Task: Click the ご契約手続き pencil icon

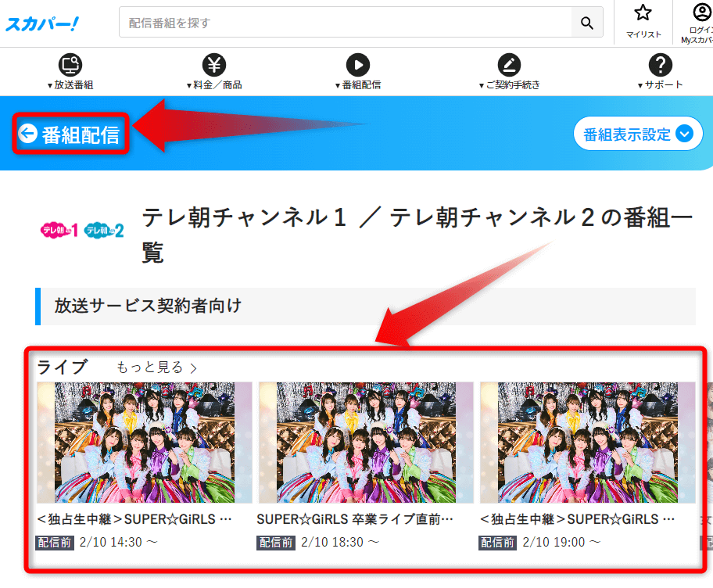Action: [509, 65]
